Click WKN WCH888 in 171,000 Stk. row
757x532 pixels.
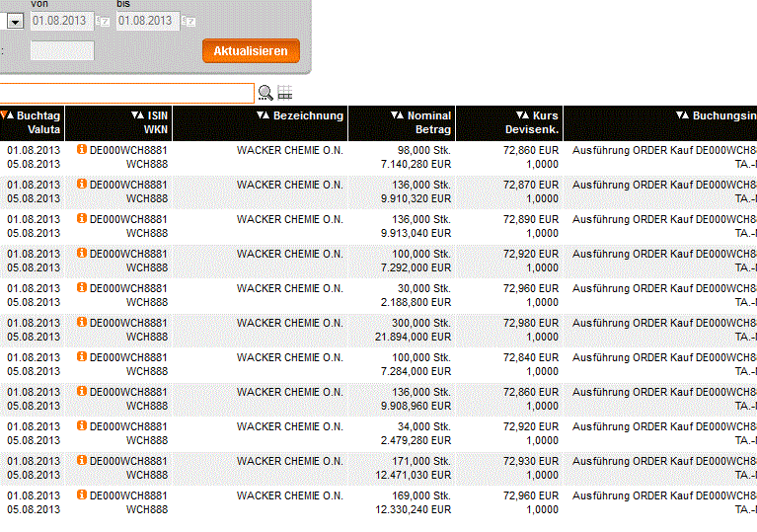(147, 475)
